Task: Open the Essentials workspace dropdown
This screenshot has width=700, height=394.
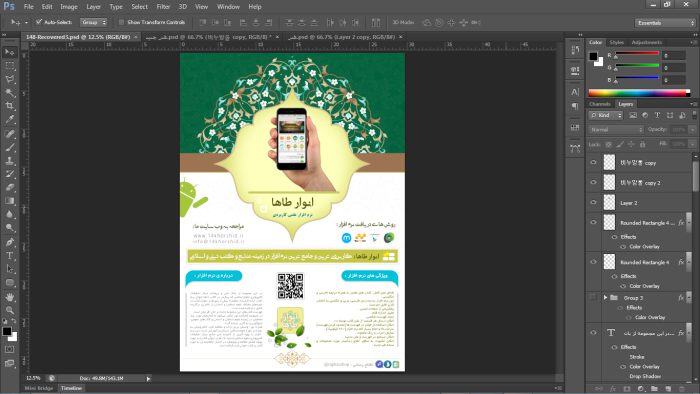Action: click(665, 23)
